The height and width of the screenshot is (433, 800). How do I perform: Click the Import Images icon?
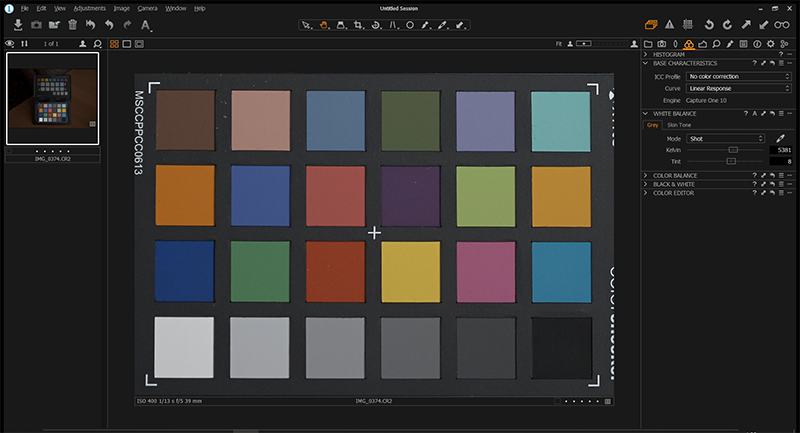[x=17, y=24]
